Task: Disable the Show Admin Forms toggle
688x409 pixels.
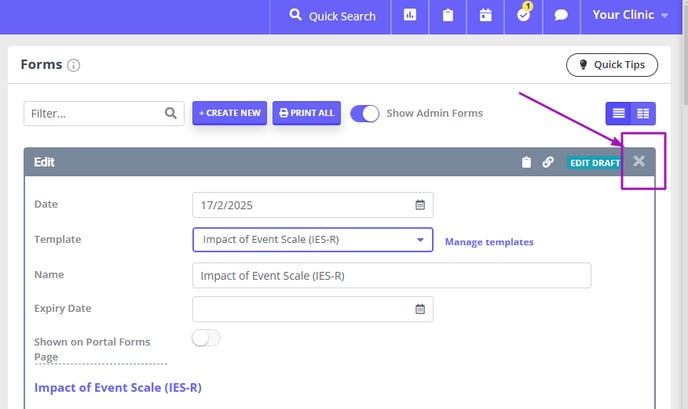Action: 365,114
